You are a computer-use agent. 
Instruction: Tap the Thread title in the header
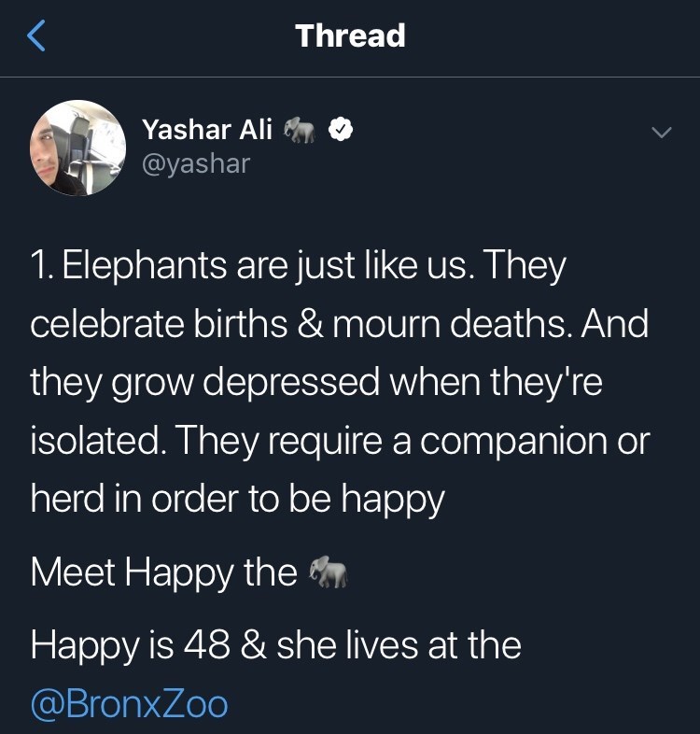pos(350,36)
